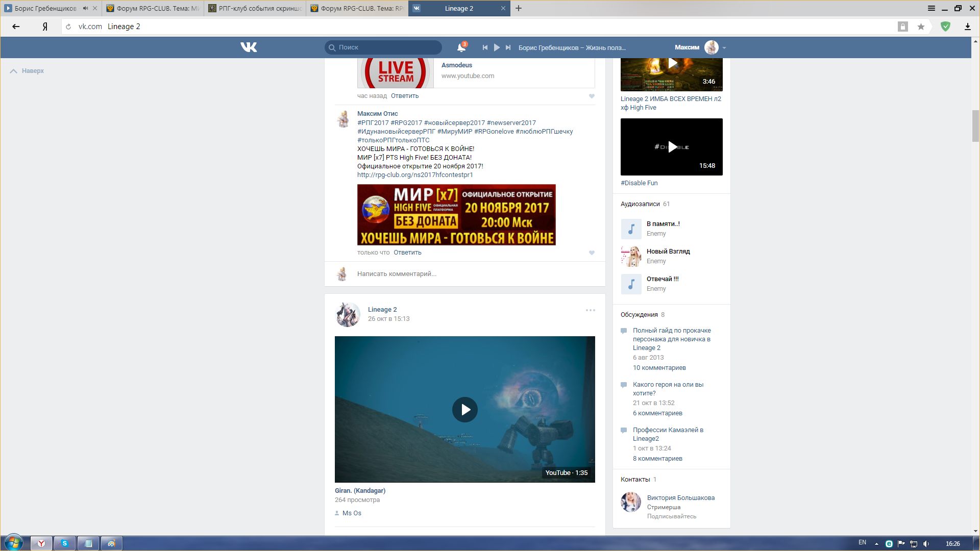The height and width of the screenshot is (551, 980).
Task: Open Максим profile dropdown menu
Action: tap(724, 48)
